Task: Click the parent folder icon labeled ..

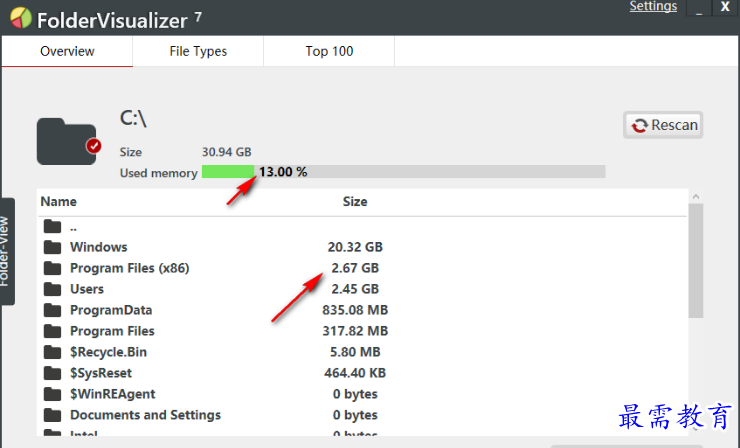Action: [52, 227]
